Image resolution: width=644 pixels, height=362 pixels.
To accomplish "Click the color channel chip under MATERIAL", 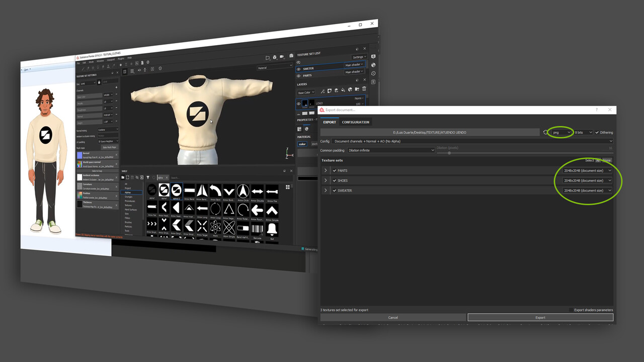I will tap(302, 144).
